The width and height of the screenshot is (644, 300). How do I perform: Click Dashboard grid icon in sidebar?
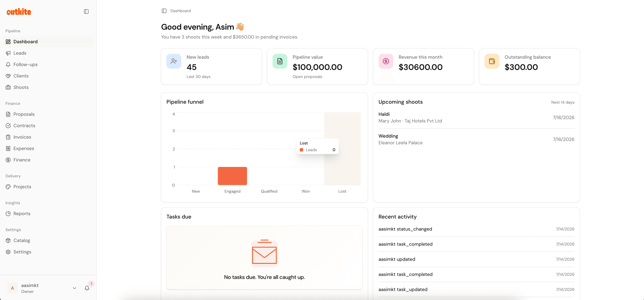coord(8,42)
